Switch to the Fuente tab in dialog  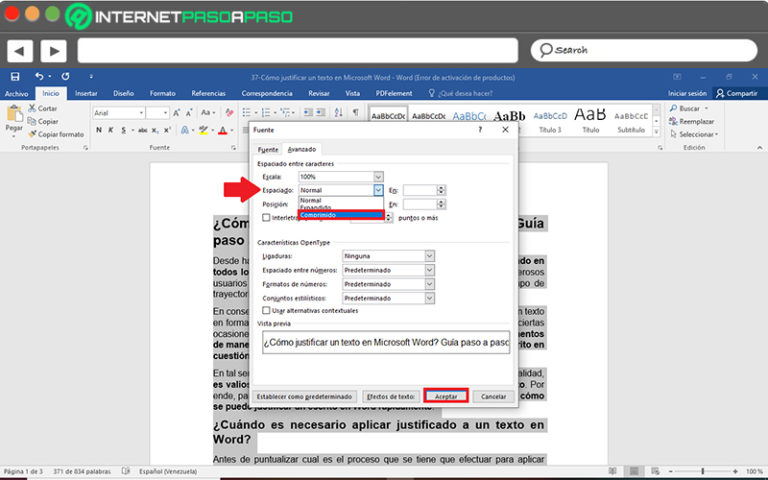(268, 149)
